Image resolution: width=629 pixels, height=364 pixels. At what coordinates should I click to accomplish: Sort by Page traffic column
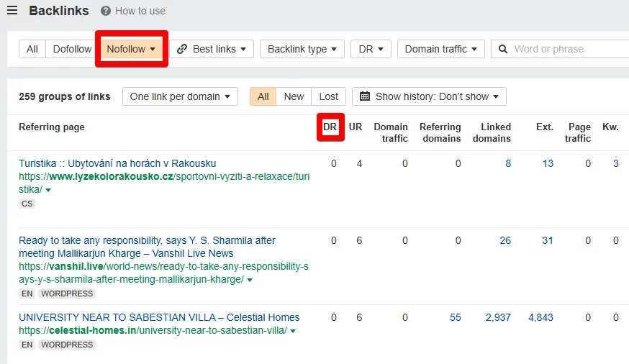click(578, 132)
